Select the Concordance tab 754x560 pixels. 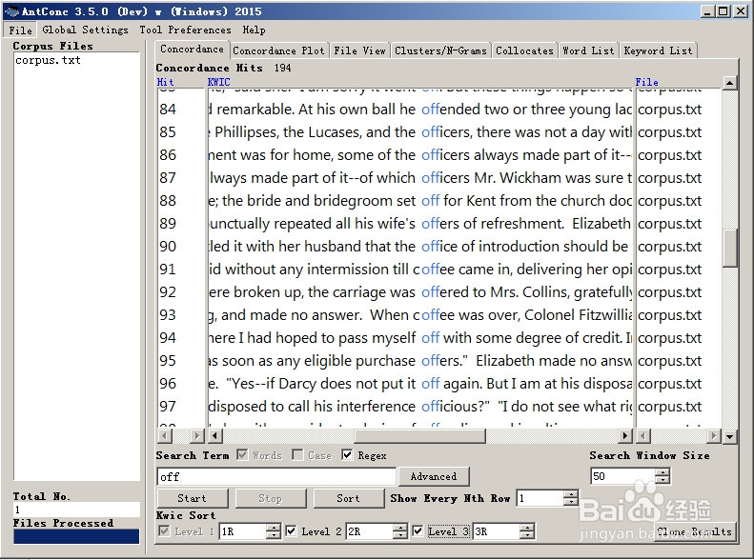point(192,49)
